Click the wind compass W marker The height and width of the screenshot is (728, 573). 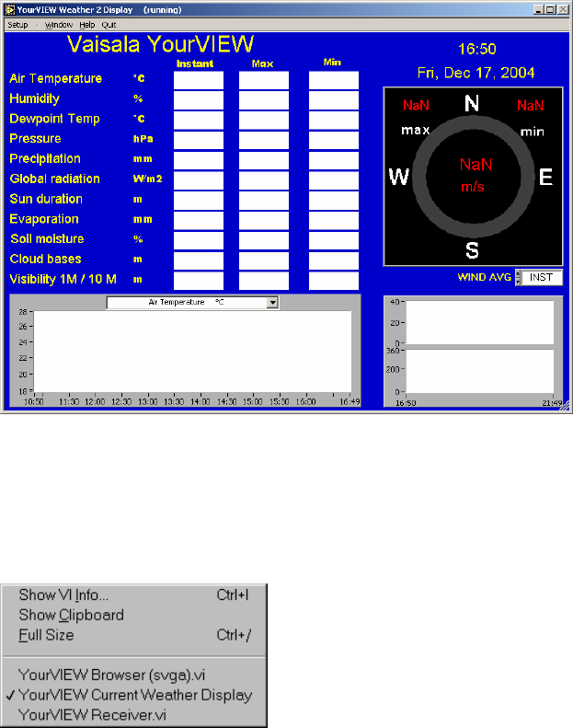click(x=399, y=177)
